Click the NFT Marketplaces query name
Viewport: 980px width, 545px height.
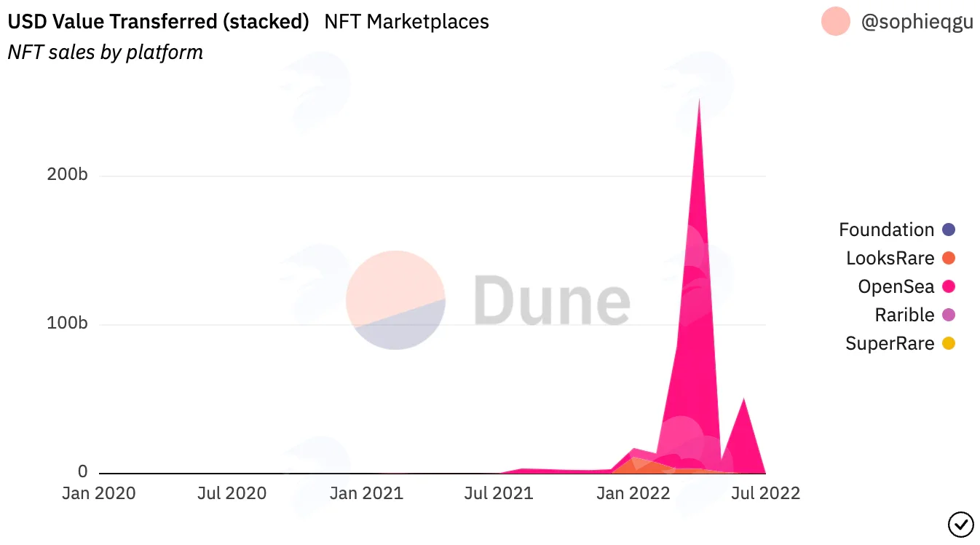point(406,22)
